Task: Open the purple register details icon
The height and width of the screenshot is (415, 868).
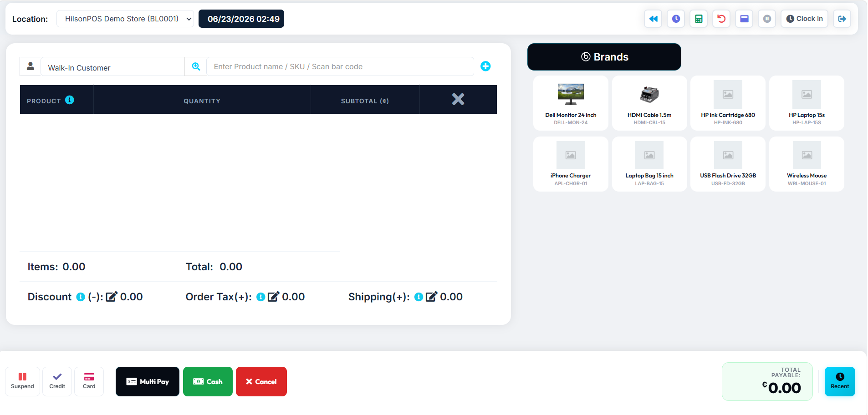Action: (x=744, y=19)
